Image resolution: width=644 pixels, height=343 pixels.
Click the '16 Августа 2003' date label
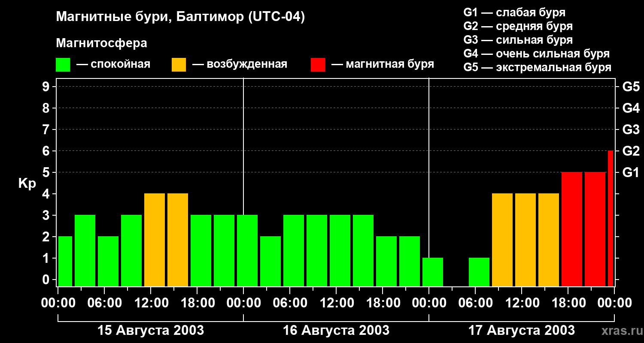[x=336, y=330]
